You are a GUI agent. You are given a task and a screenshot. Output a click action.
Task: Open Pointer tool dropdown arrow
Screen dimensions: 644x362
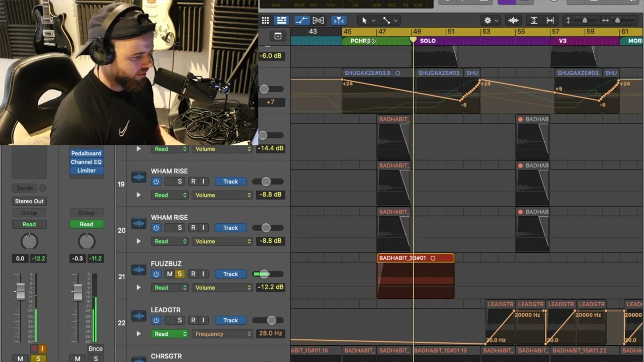(x=373, y=21)
